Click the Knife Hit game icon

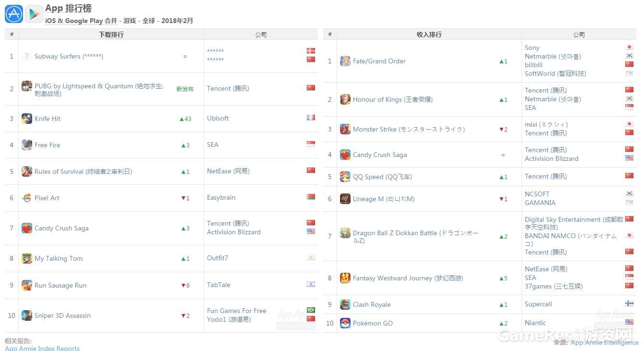27,119
